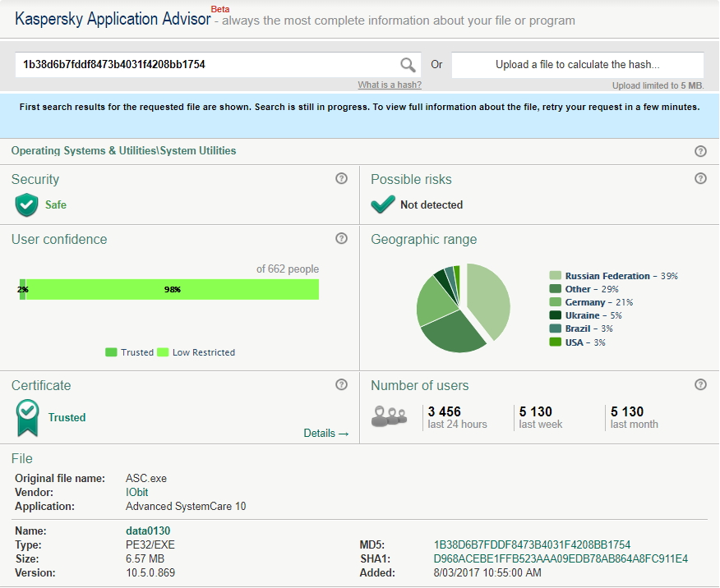Click the Trusted certificate ribbon icon

(28, 417)
